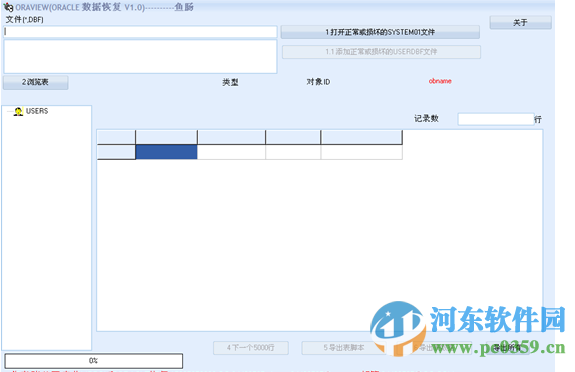This screenshot has height=372, width=575.
Task: Click the 2浏览表 button
Action: [36, 82]
